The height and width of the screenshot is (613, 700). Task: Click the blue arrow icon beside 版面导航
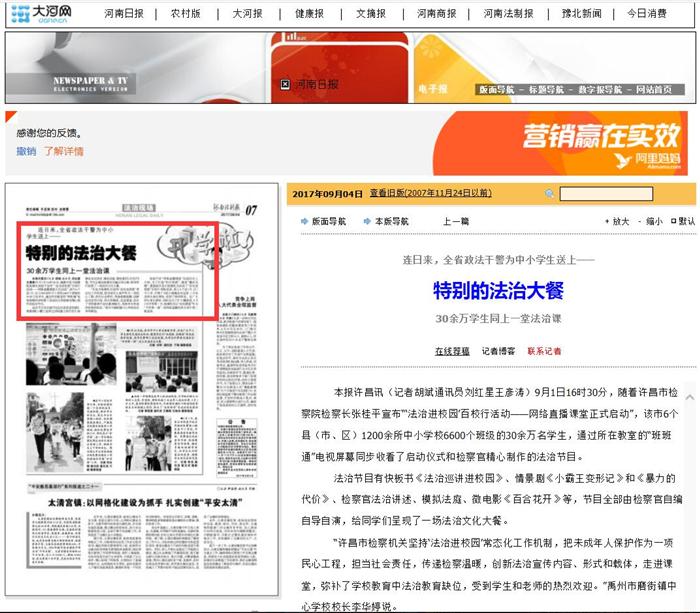click(304, 221)
